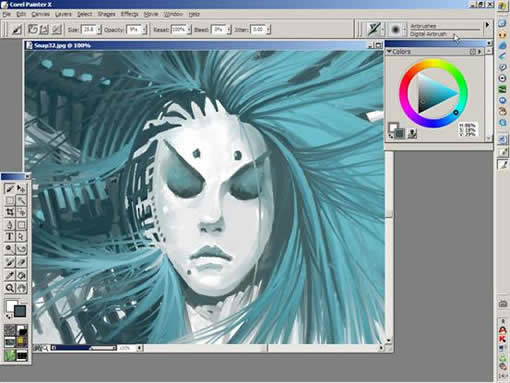Image resolution: width=510 pixels, height=383 pixels.
Task: Choose the Magnifier zoom tool in toolbox
Action: (x=9, y=288)
